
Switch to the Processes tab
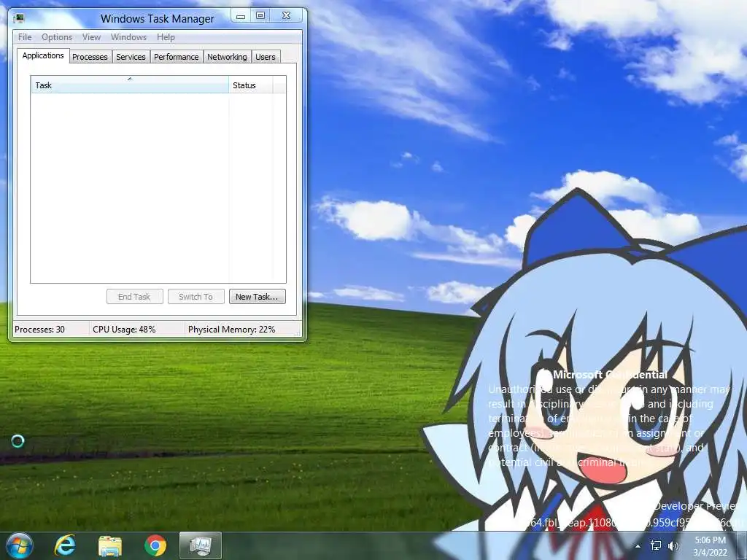(90, 57)
